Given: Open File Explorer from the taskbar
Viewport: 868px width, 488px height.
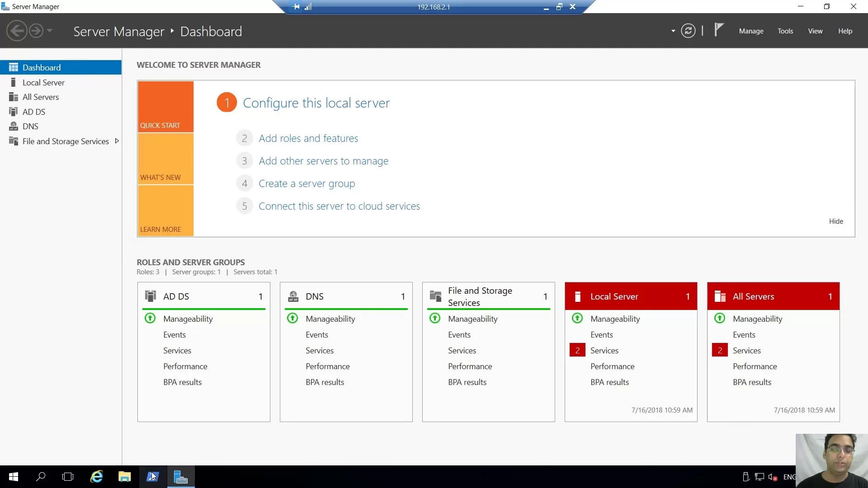Looking at the screenshot, I should (124, 477).
